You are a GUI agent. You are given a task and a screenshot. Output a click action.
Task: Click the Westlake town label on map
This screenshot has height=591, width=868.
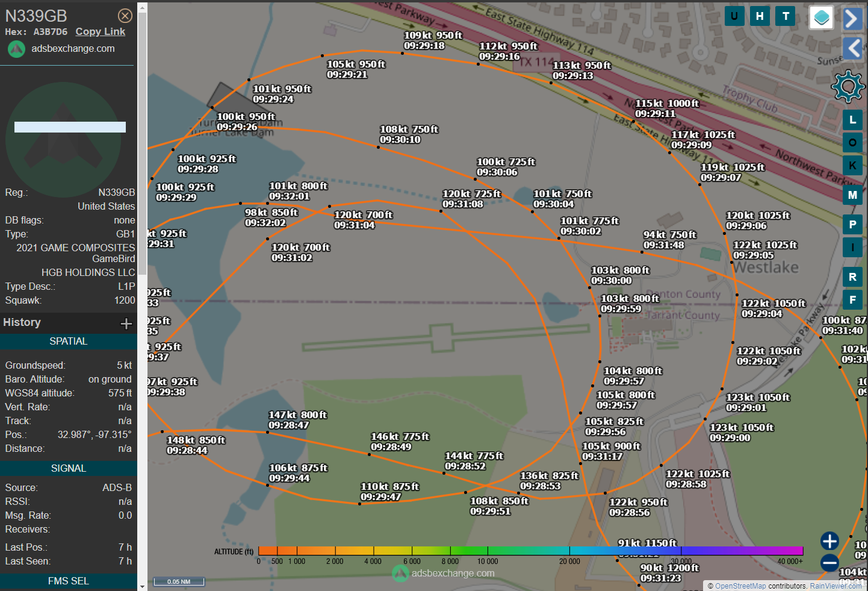(x=766, y=267)
